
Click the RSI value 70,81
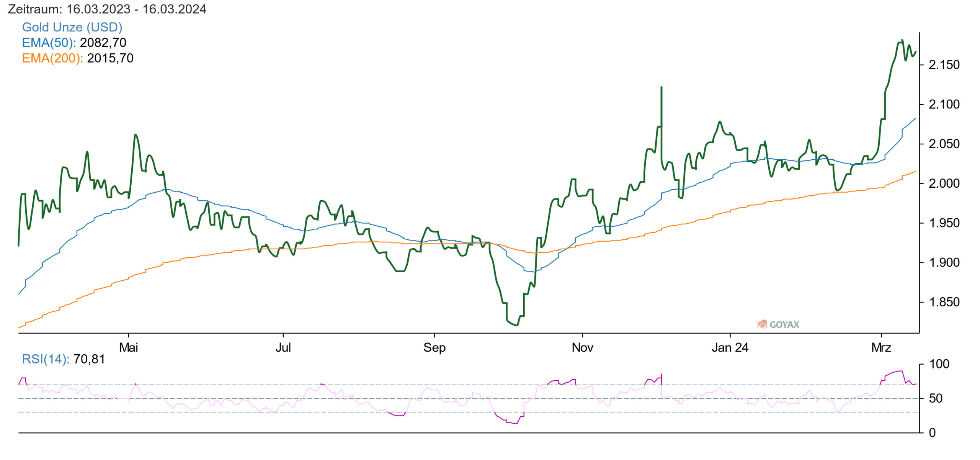click(89, 359)
